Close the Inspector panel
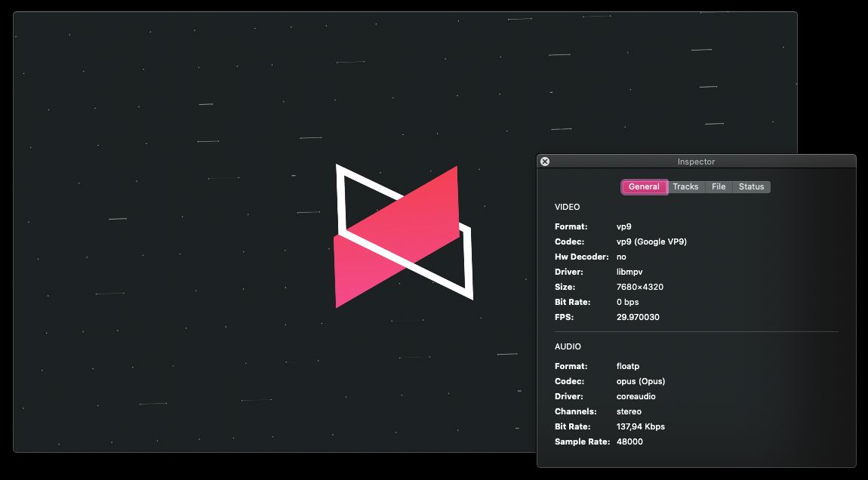The width and height of the screenshot is (868, 480). 545,162
